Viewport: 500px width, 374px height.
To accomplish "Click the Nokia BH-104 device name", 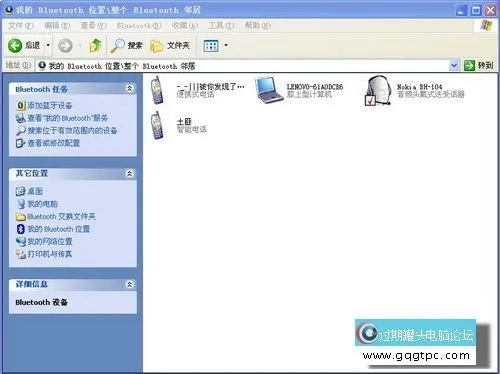I will 420,87.
